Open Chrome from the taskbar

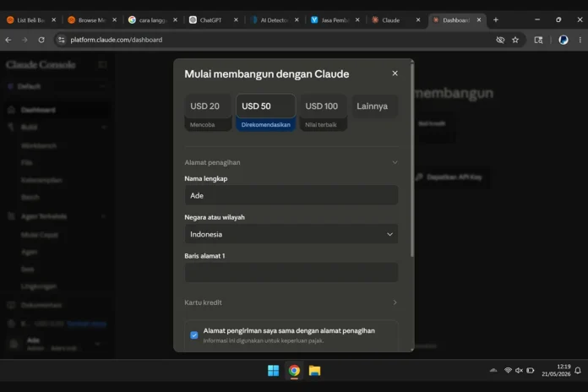click(x=294, y=371)
